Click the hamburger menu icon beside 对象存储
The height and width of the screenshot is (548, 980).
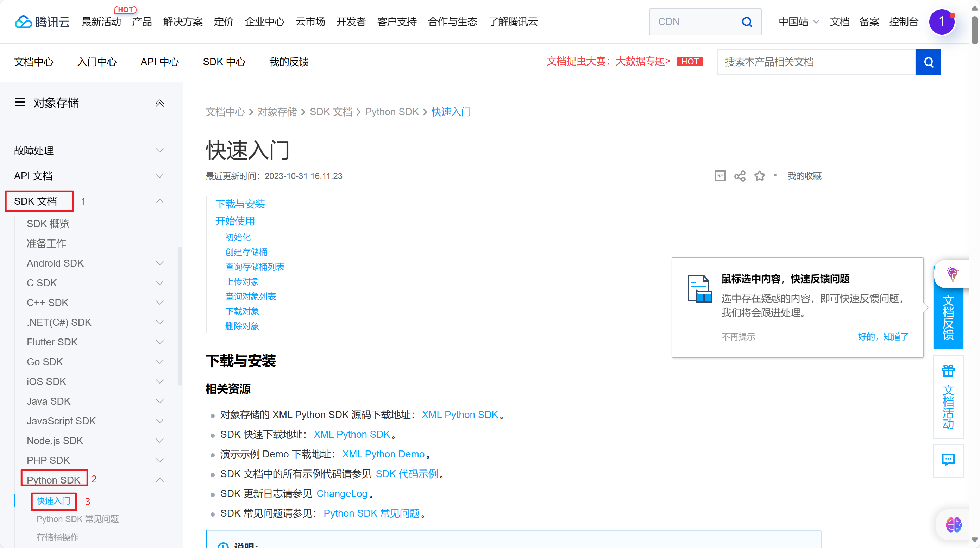(20, 102)
